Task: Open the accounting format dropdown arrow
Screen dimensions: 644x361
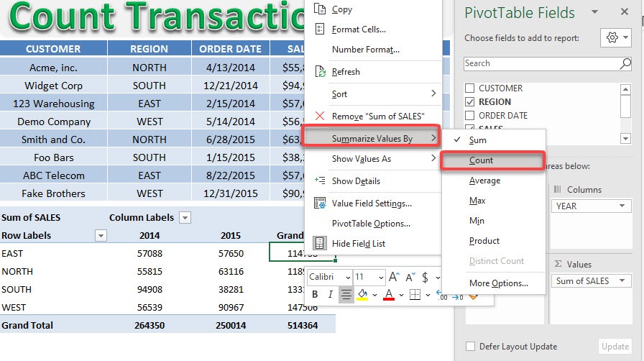Action: pyautogui.click(x=438, y=278)
